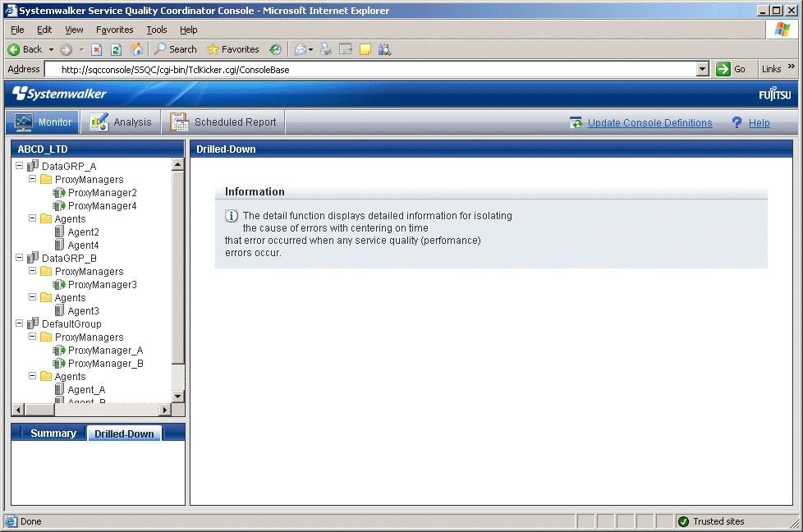Screen dimensions: 803x532
Task: Click the Stop loading icon
Action: pos(96,49)
